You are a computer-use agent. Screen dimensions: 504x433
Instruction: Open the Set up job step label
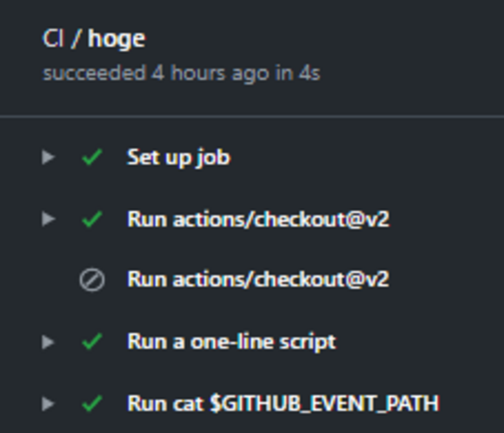178,157
